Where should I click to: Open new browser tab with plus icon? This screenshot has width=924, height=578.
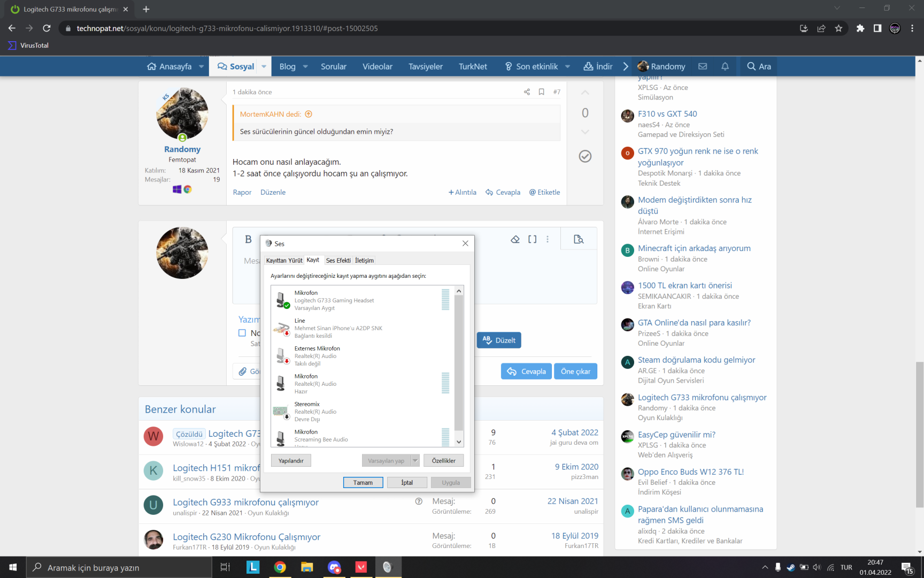[146, 9]
